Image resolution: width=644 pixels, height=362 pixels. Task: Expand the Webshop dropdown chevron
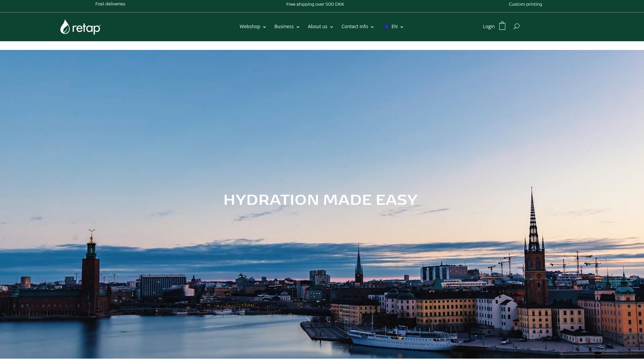264,27
